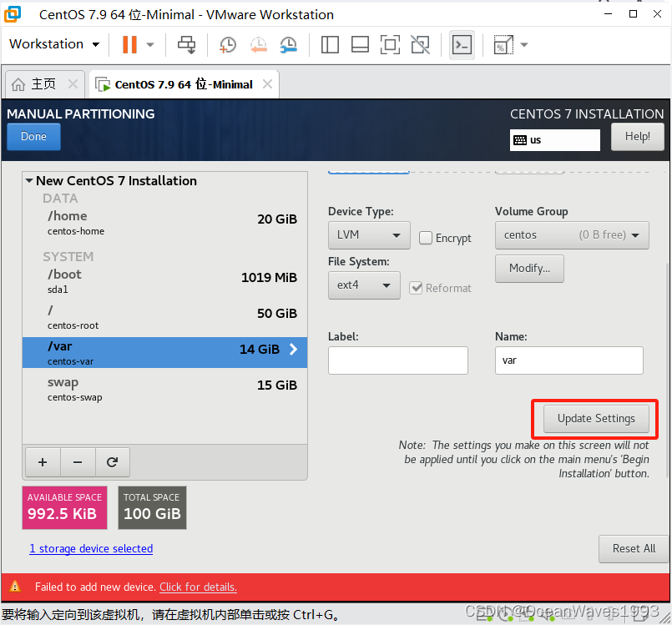Select the /boot sda1 partition

coord(165,281)
